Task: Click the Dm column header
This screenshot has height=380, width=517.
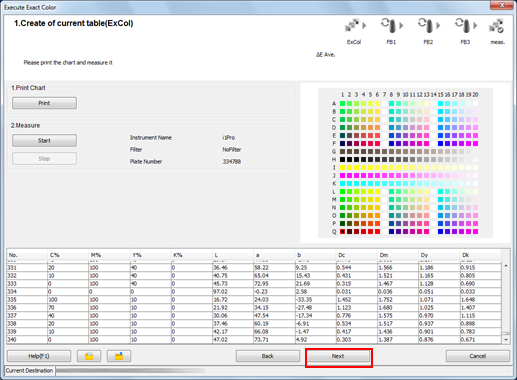Action: click(398, 255)
